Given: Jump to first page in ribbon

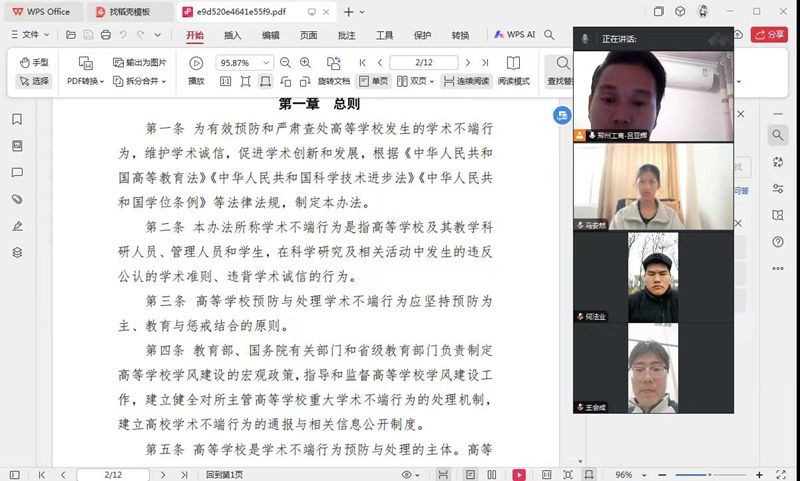Looking at the screenshot, I should click(x=363, y=63).
